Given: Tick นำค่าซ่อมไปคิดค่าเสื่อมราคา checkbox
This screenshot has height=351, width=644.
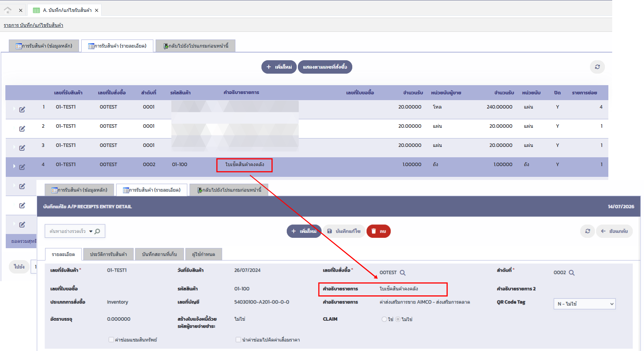Looking at the screenshot, I should (x=238, y=339).
